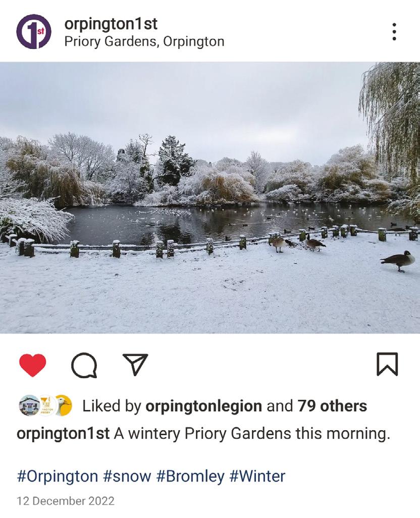Viewport: 420px width, 518px height.
Task: Tap middle liker avatar with yellow logo
Action: coord(46,405)
